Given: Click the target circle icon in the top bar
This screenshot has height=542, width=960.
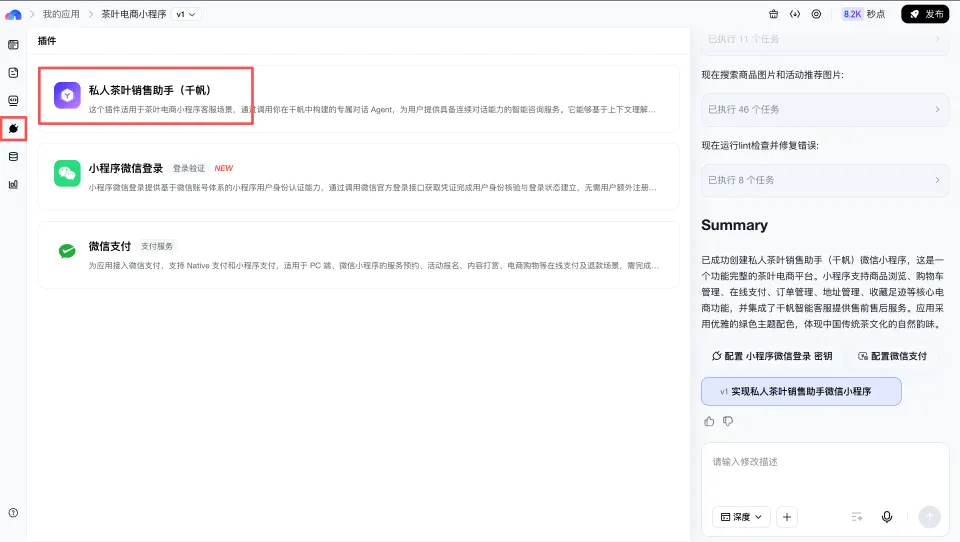Looking at the screenshot, I should pyautogui.click(x=816, y=14).
